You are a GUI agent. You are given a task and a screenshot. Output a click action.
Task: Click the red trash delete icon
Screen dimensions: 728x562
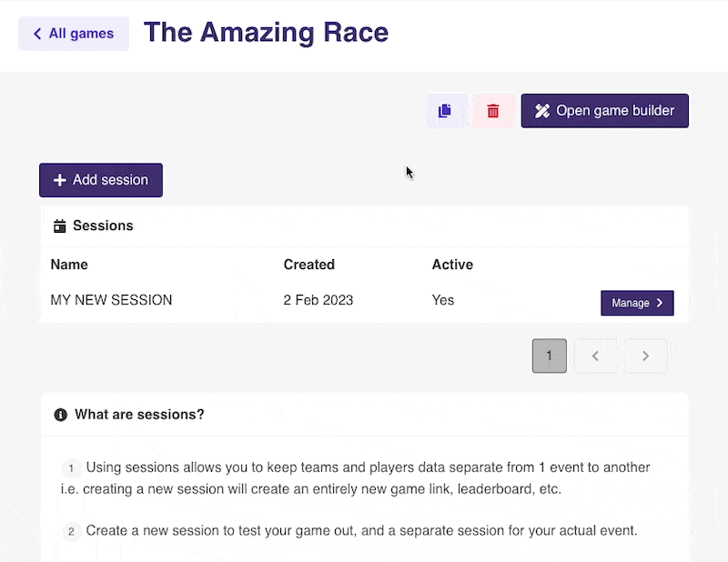[x=493, y=110]
